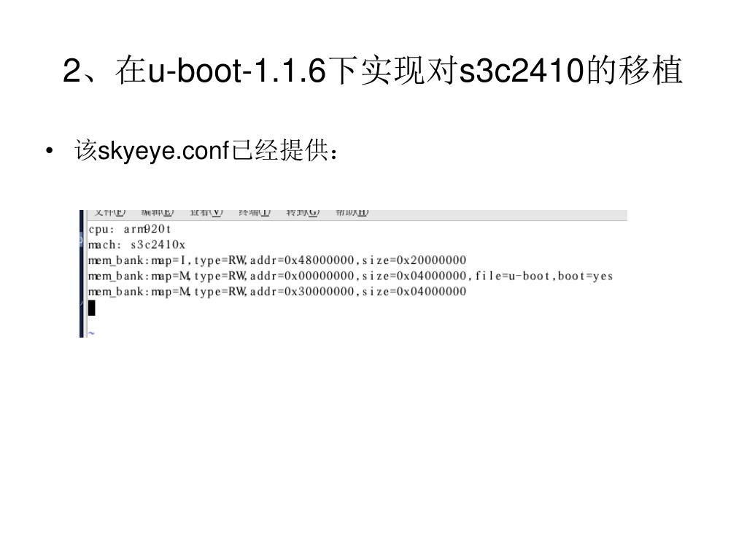
Task: Place cursor on the mach: s3c2410x line
Action: coord(136,245)
